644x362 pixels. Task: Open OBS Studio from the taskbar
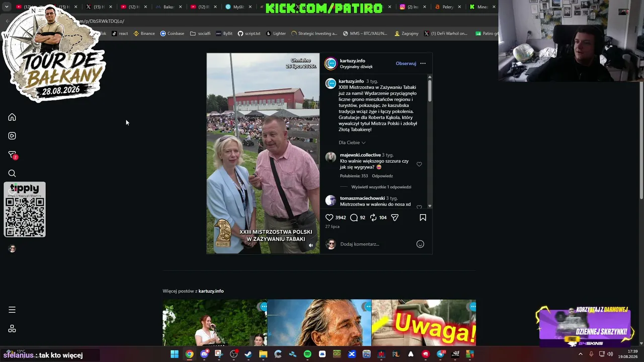point(233,354)
